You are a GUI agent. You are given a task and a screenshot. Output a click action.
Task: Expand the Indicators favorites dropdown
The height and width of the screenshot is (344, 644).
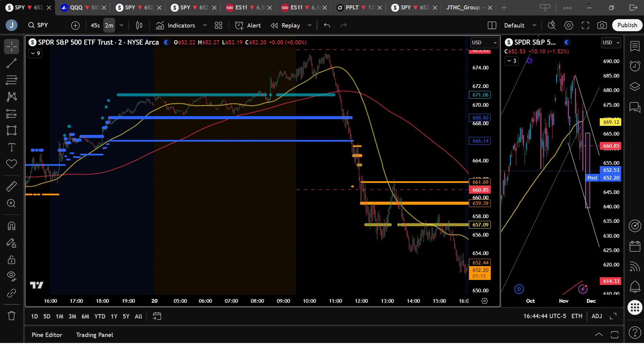tap(205, 25)
